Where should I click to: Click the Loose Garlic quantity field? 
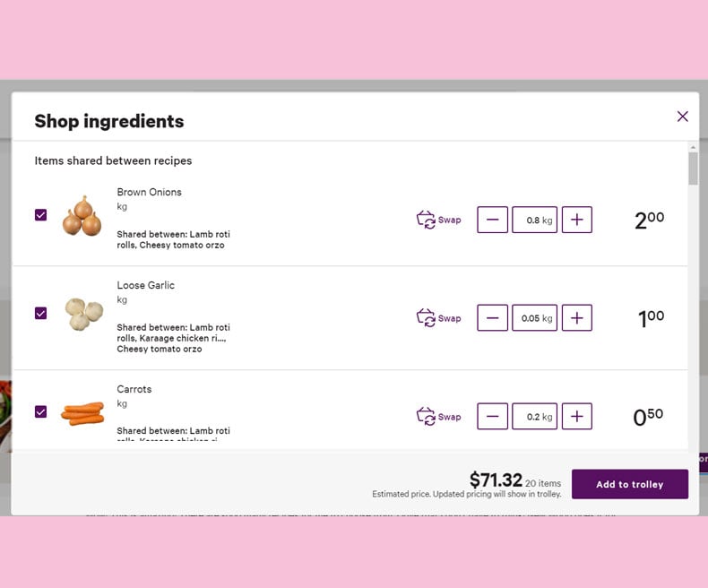click(x=534, y=318)
